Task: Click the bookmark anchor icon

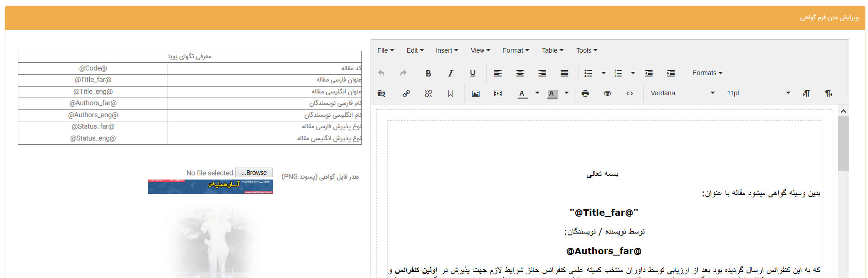Action: click(x=451, y=93)
